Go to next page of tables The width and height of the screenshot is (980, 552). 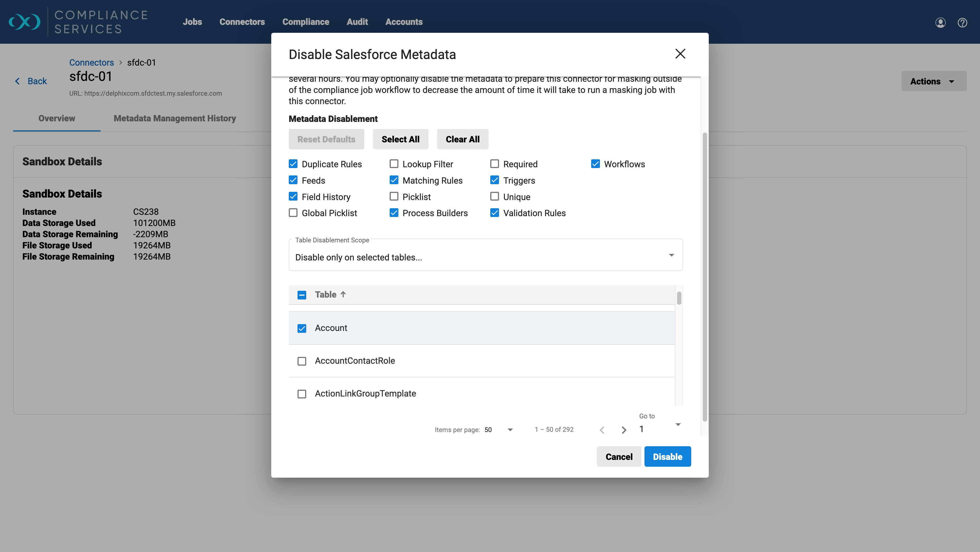click(623, 430)
